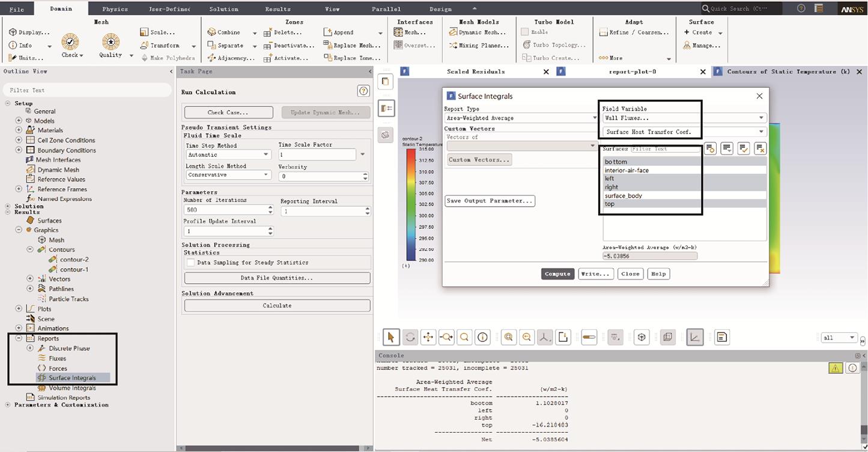Enable Data Sampling for Steady Statistics

[190, 263]
